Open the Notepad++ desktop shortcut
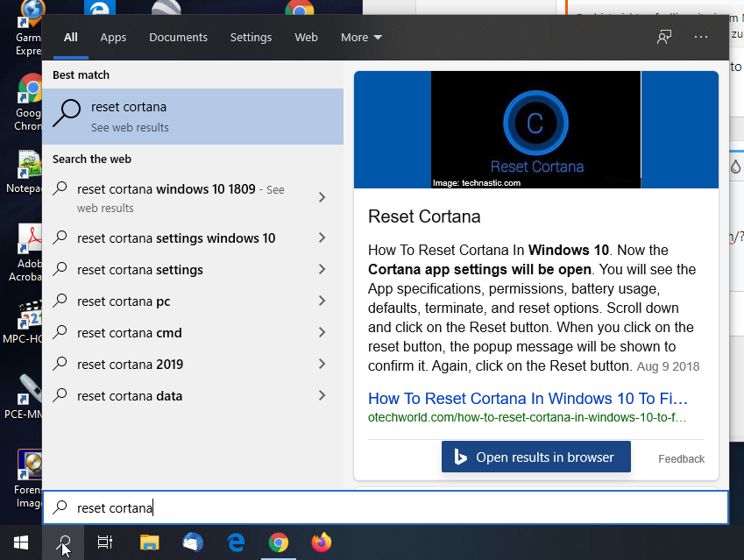The width and height of the screenshot is (744, 560). coord(24,172)
